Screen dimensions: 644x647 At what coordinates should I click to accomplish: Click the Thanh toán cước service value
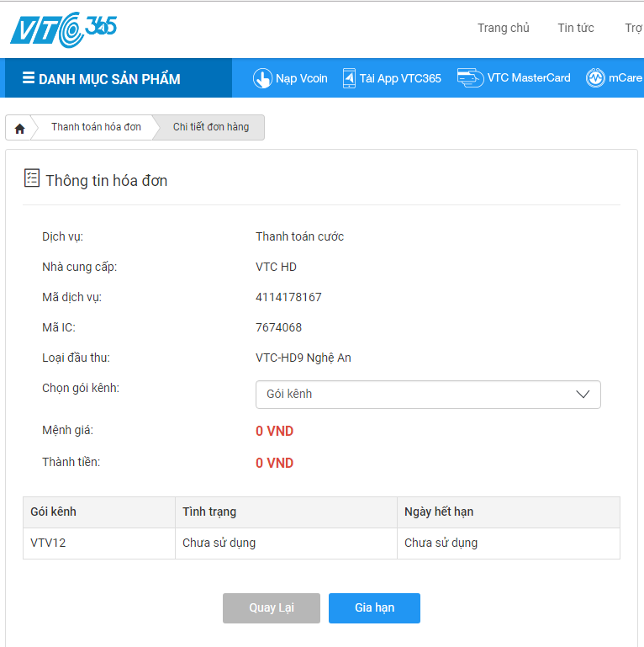click(299, 236)
